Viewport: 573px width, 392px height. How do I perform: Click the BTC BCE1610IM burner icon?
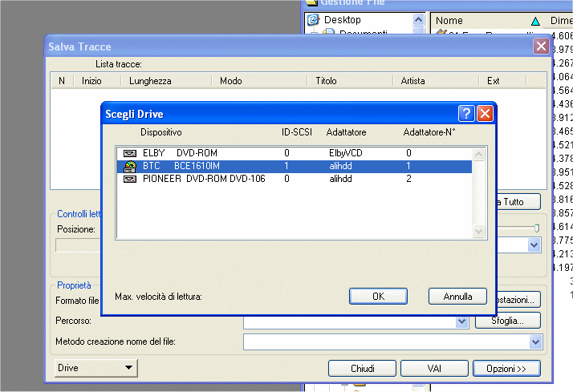[x=129, y=166]
